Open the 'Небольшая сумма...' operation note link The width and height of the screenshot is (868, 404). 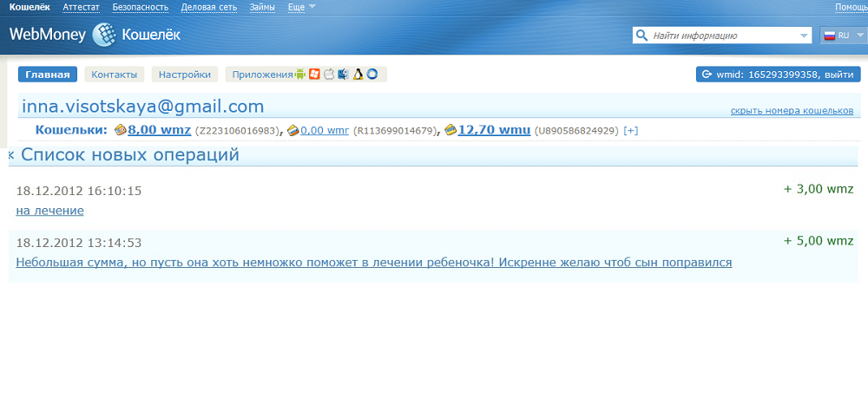373,263
